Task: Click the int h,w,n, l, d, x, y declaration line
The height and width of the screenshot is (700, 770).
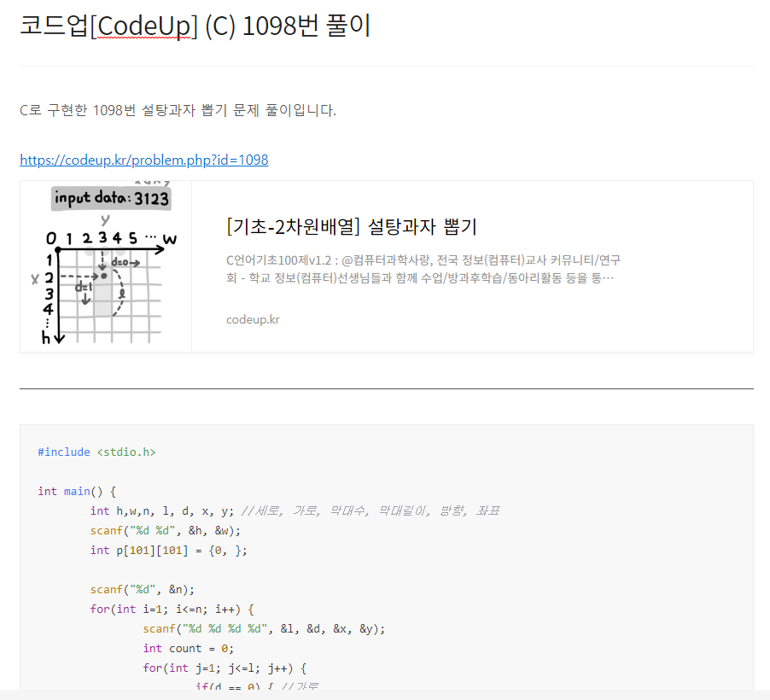Action: 295,510
